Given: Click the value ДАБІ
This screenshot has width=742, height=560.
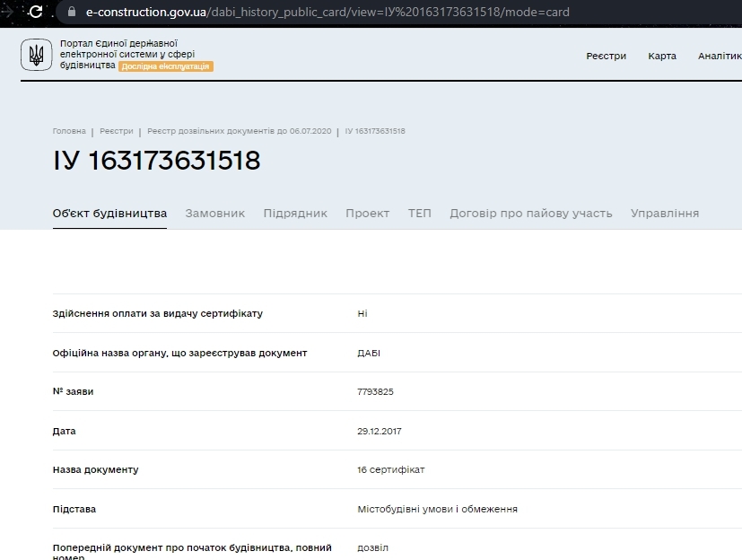Looking at the screenshot, I should click(369, 353).
